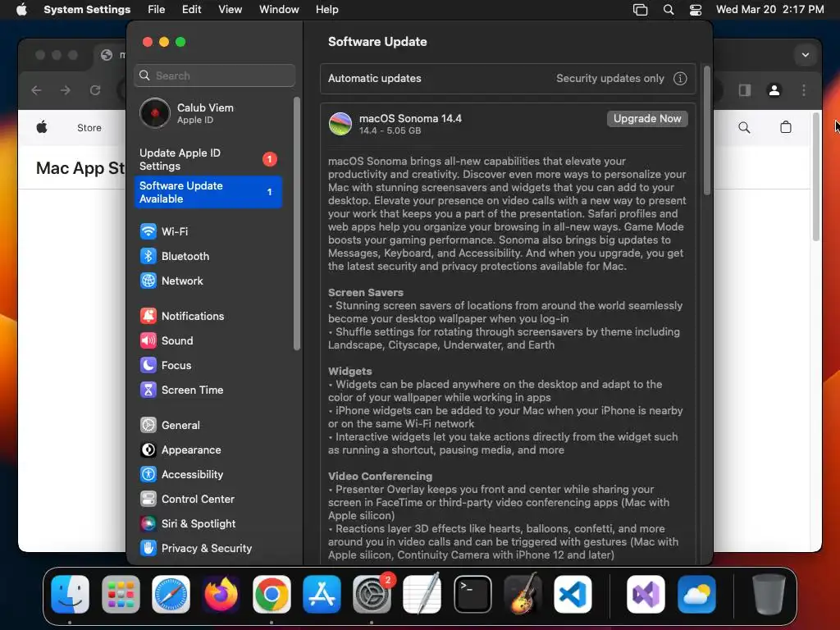Open Spotlight search in menu bar

(669, 10)
